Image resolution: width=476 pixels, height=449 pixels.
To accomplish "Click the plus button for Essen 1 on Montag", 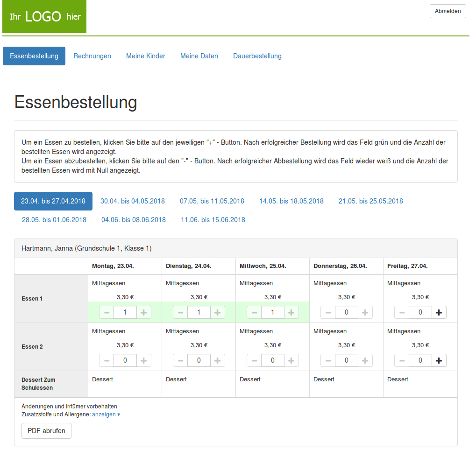I will point(143,312).
